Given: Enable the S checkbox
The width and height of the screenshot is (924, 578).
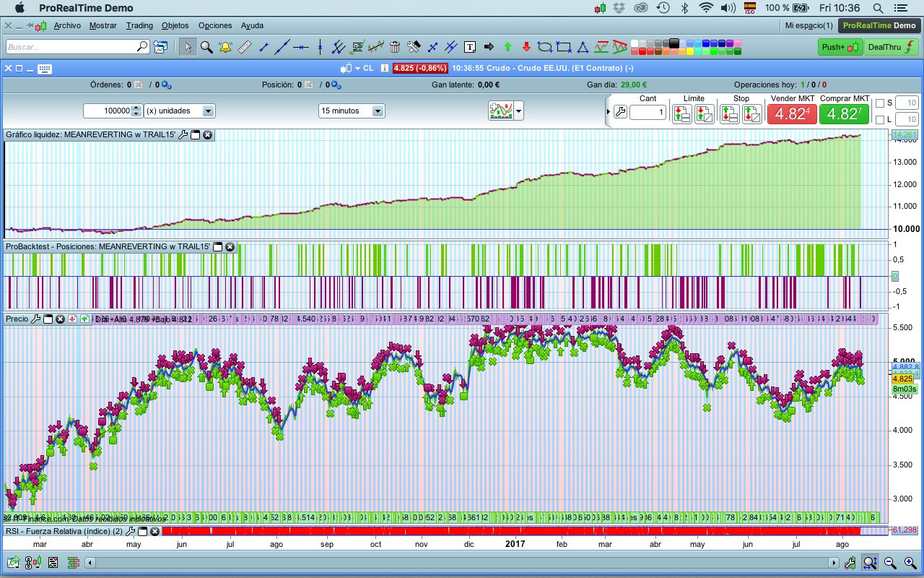Looking at the screenshot, I should tap(879, 103).
